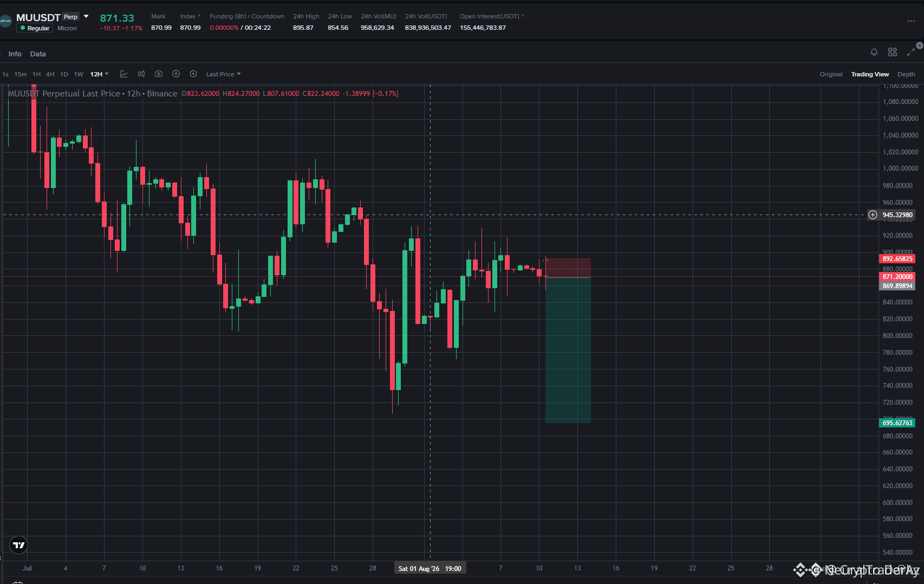The width and height of the screenshot is (924, 584).
Task: Click the Micron subtitle text
Action: pyautogui.click(x=67, y=28)
